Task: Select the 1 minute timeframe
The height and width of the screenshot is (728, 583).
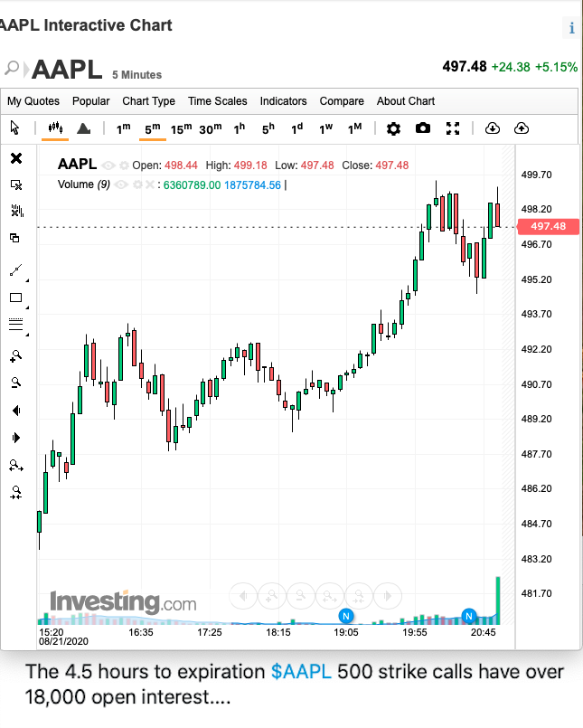Action: click(x=123, y=128)
